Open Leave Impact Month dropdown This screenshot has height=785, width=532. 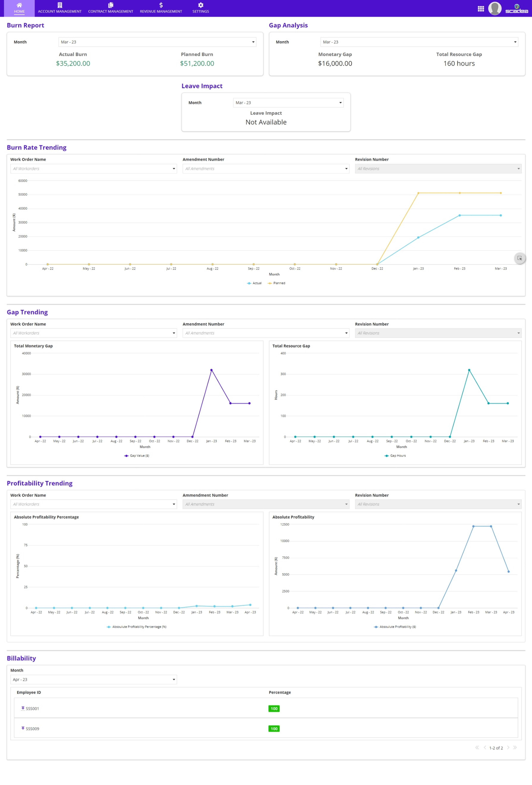point(288,103)
